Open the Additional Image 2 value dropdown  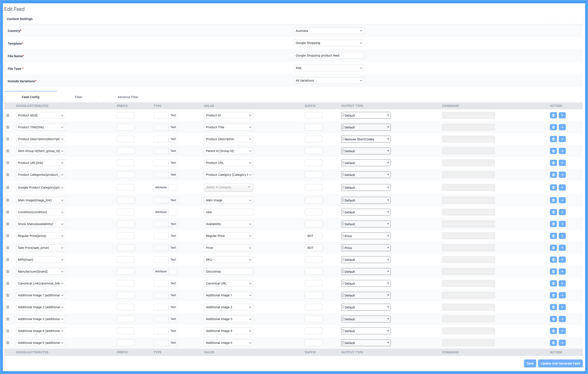(x=229, y=307)
